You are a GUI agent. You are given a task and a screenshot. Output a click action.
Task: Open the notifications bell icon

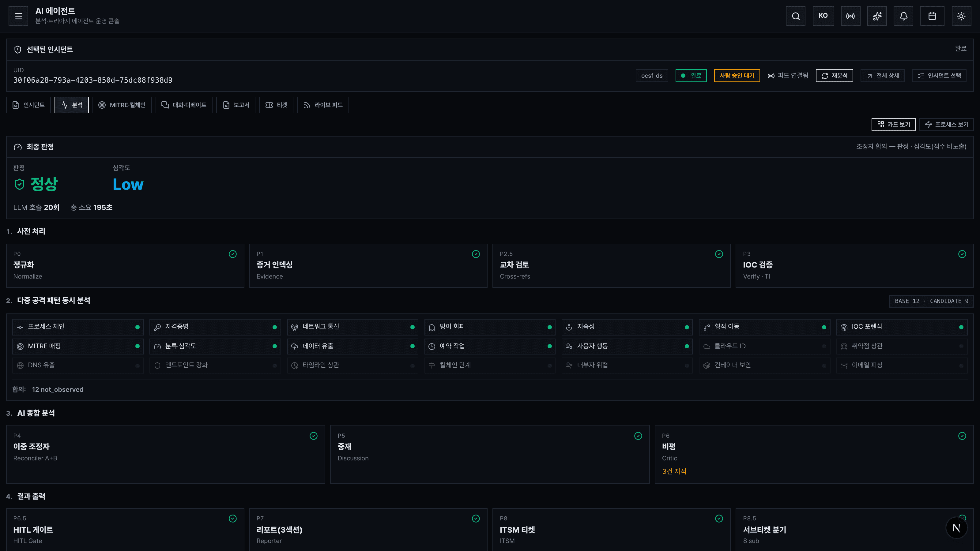[x=903, y=16]
